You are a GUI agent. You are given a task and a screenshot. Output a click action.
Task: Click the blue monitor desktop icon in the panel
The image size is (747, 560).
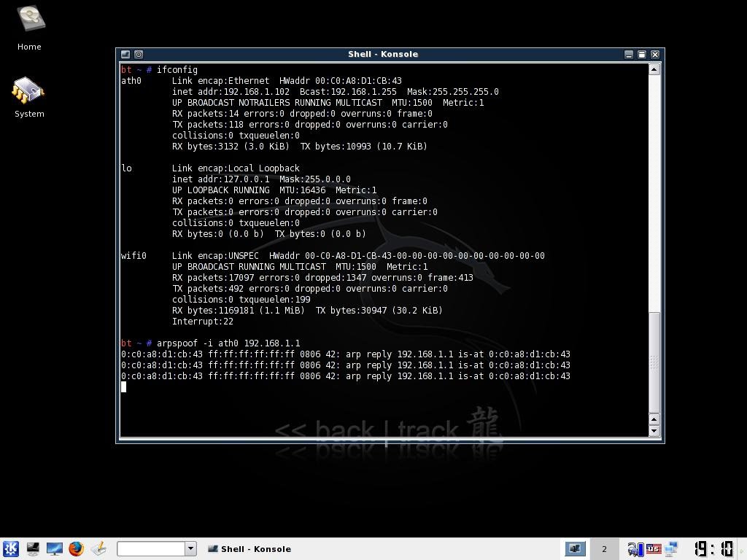coord(55,548)
